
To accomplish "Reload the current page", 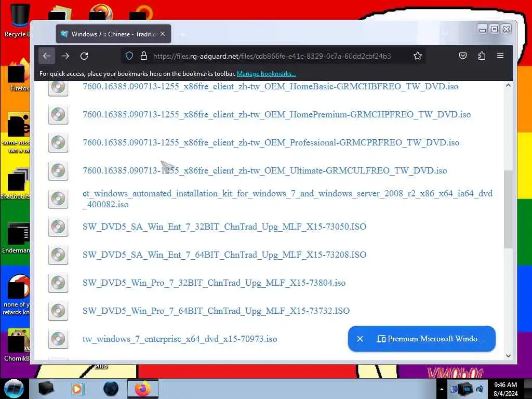I will (x=84, y=56).
